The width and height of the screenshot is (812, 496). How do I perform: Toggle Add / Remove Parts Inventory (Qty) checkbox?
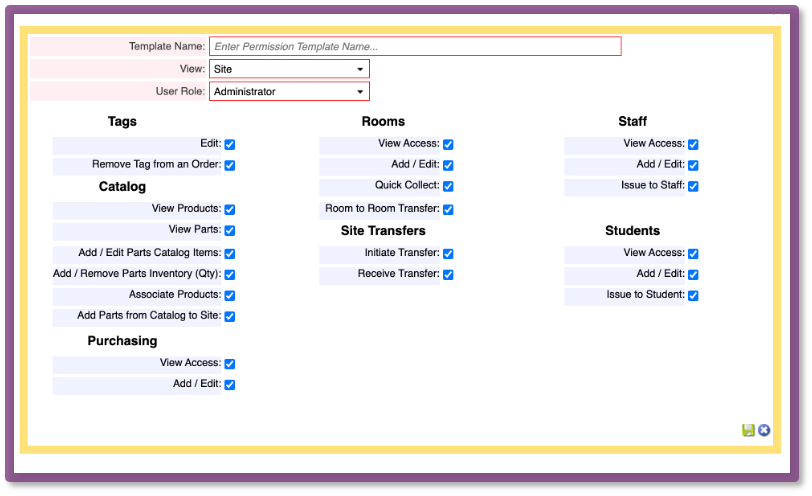(230, 274)
